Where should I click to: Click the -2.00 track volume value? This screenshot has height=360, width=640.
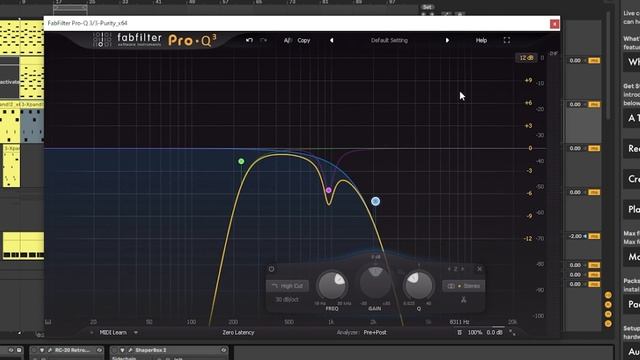pos(575,236)
